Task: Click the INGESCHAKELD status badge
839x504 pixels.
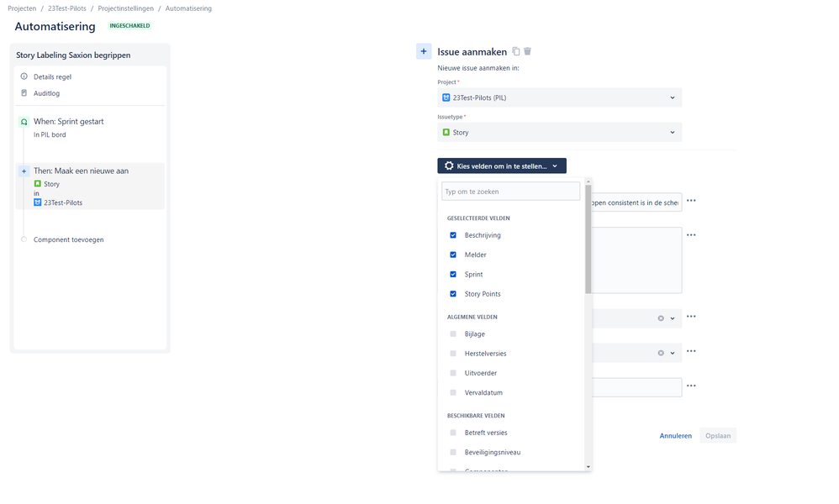Action: 130,26
